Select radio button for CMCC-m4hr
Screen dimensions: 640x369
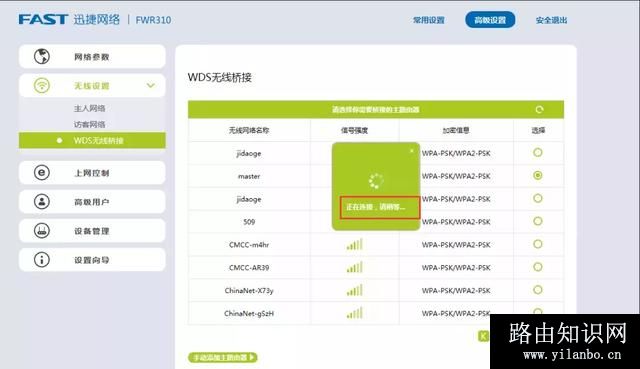coord(538,244)
